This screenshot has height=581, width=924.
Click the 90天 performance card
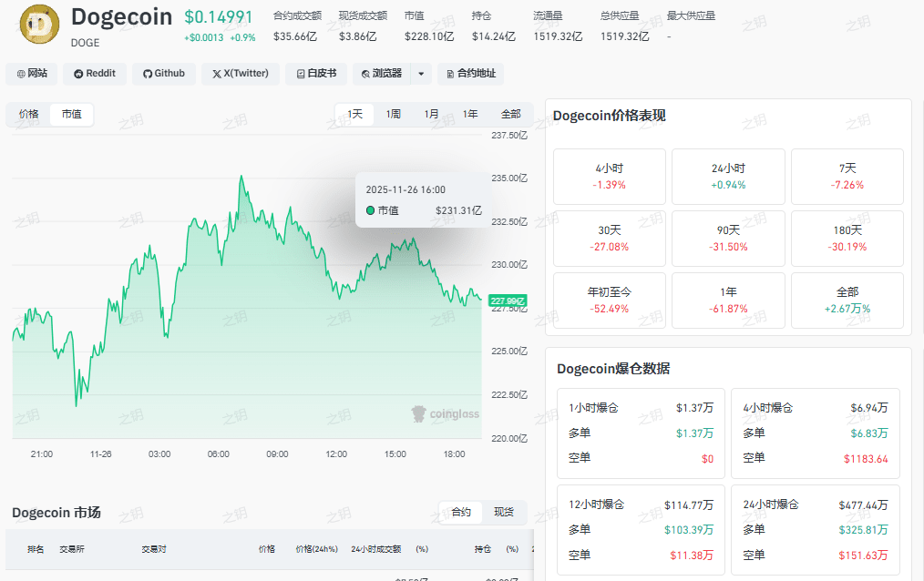(x=728, y=239)
